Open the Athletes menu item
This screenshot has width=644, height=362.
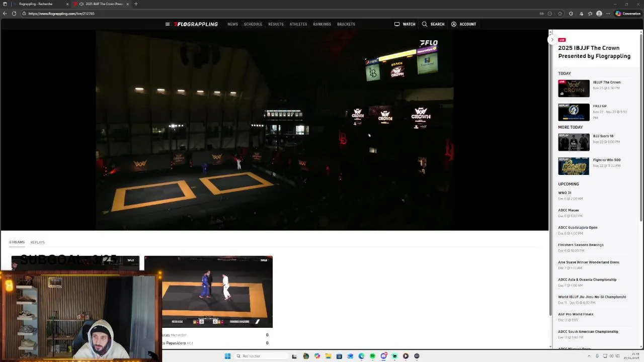(298, 24)
